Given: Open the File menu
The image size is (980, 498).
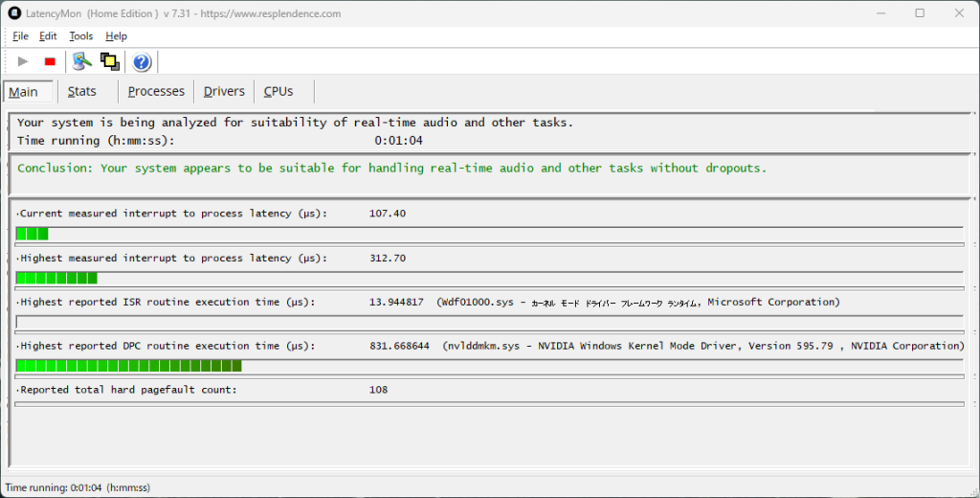Looking at the screenshot, I should click(20, 36).
